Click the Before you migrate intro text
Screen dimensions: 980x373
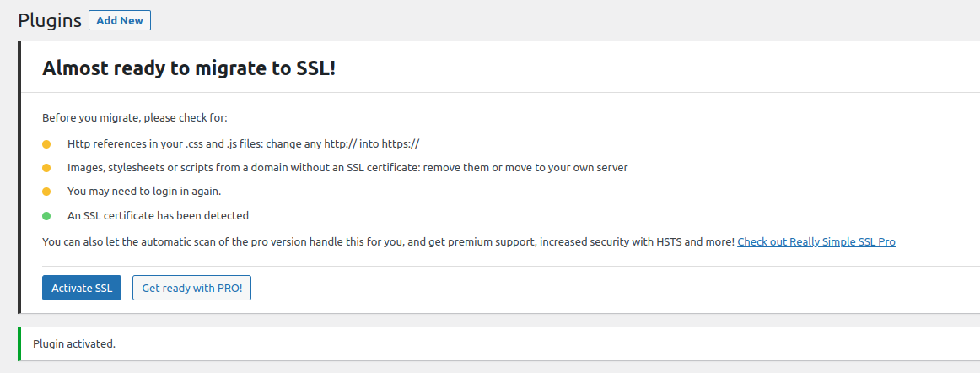(135, 117)
